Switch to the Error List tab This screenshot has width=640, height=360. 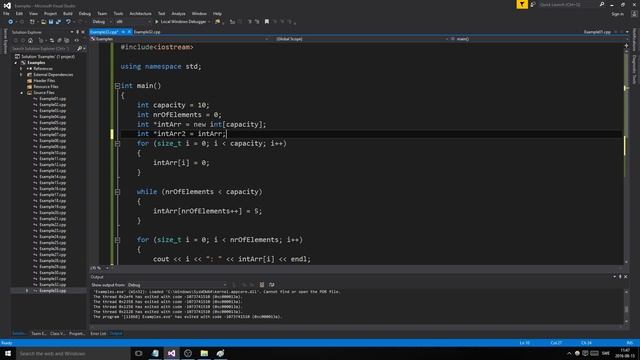(98, 334)
